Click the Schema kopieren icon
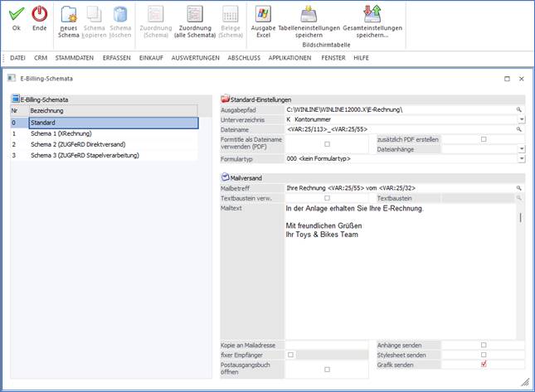 coord(95,14)
